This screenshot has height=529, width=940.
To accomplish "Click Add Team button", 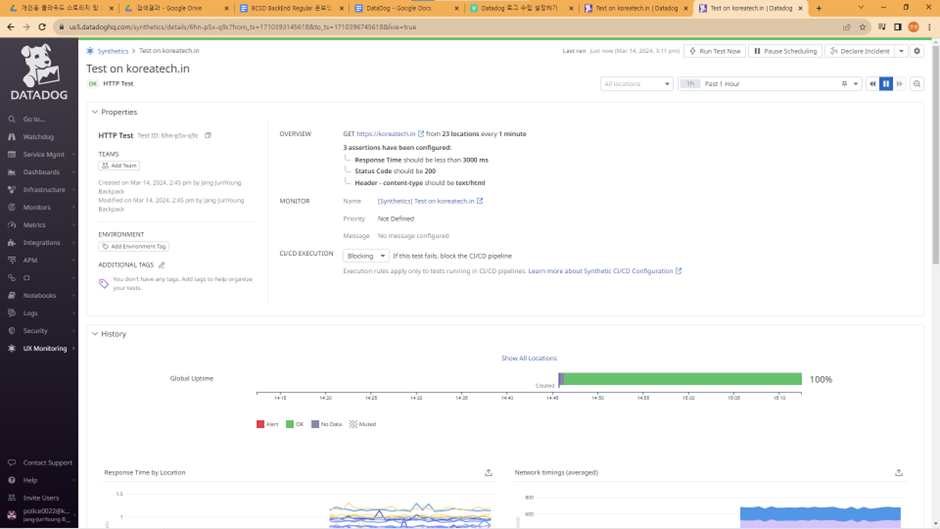I will tap(119, 166).
